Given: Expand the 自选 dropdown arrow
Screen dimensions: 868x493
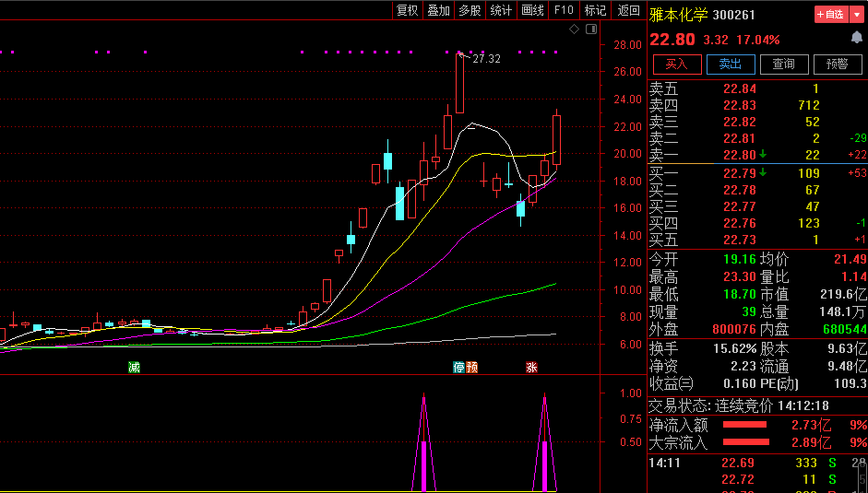Looking at the screenshot, I should (x=856, y=15).
